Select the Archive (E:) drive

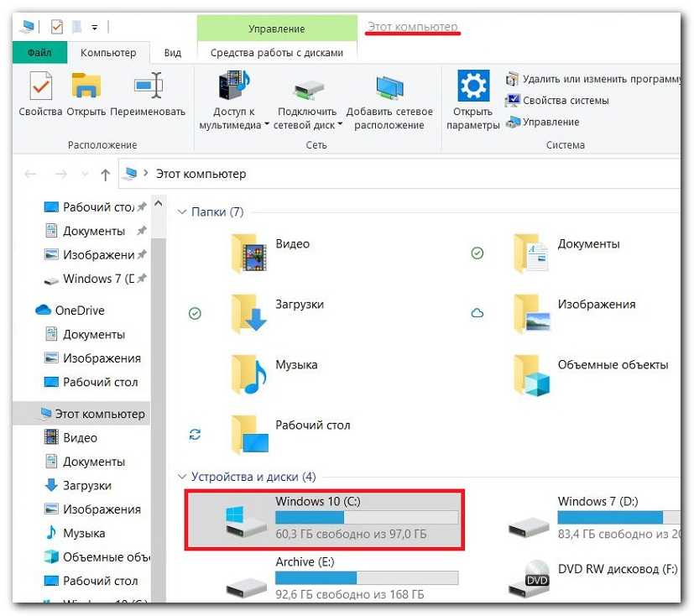pos(342,580)
